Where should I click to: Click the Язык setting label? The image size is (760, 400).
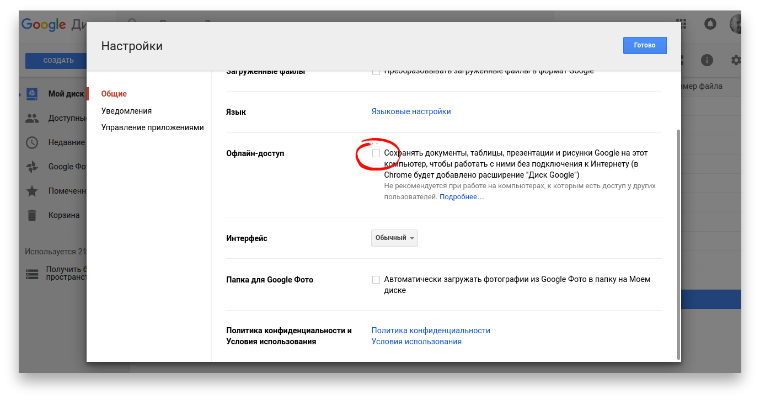(236, 112)
